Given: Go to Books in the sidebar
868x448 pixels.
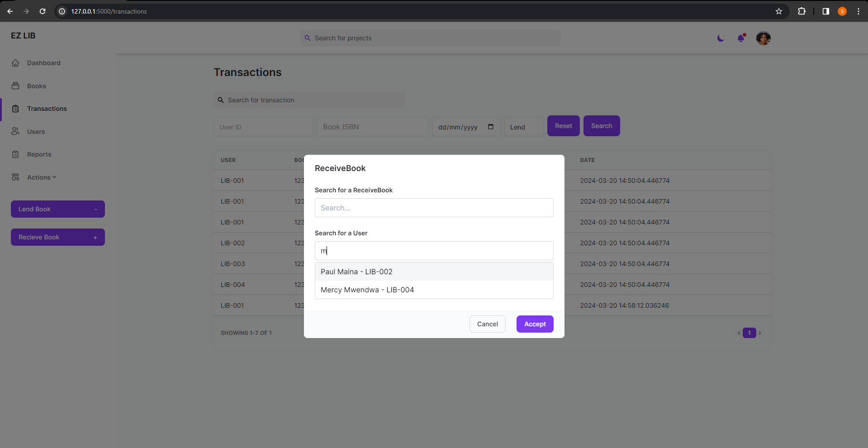Looking at the screenshot, I should (37, 86).
